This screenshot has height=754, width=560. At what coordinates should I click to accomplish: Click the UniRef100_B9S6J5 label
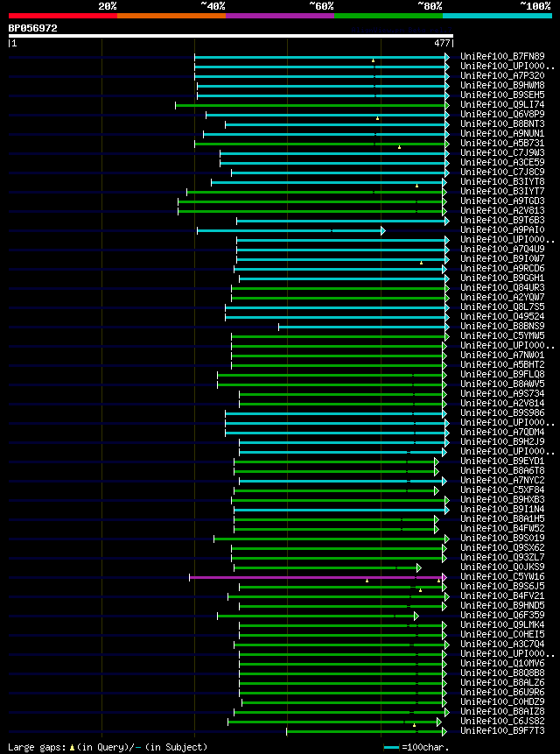click(x=502, y=586)
